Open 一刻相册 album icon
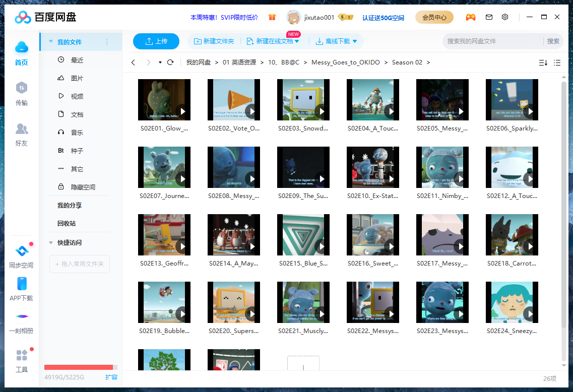 [x=22, y=316]
